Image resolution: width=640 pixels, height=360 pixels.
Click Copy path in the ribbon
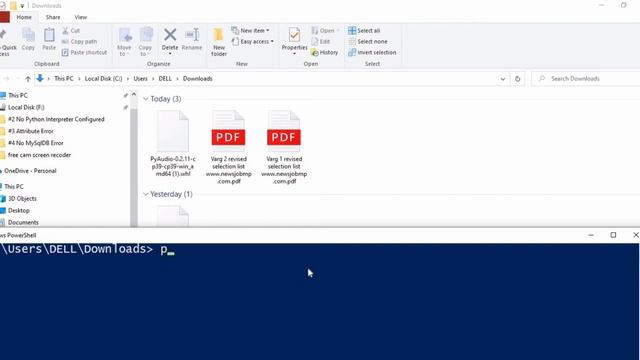point(80,42)
